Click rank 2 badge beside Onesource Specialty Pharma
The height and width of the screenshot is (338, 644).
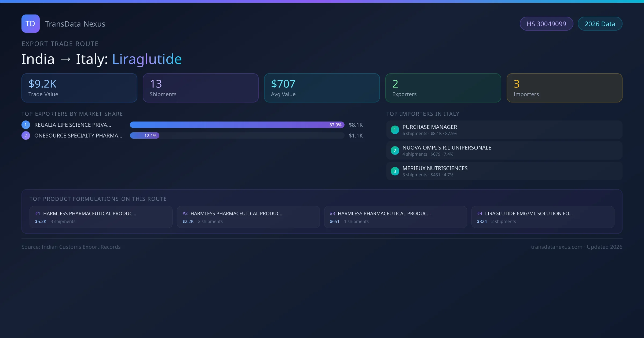point(26,135)
